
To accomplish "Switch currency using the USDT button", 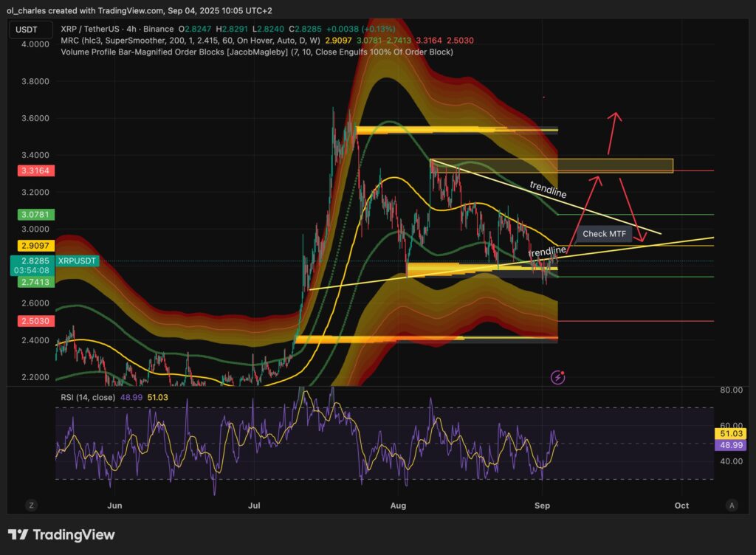I will coord(27,30).
